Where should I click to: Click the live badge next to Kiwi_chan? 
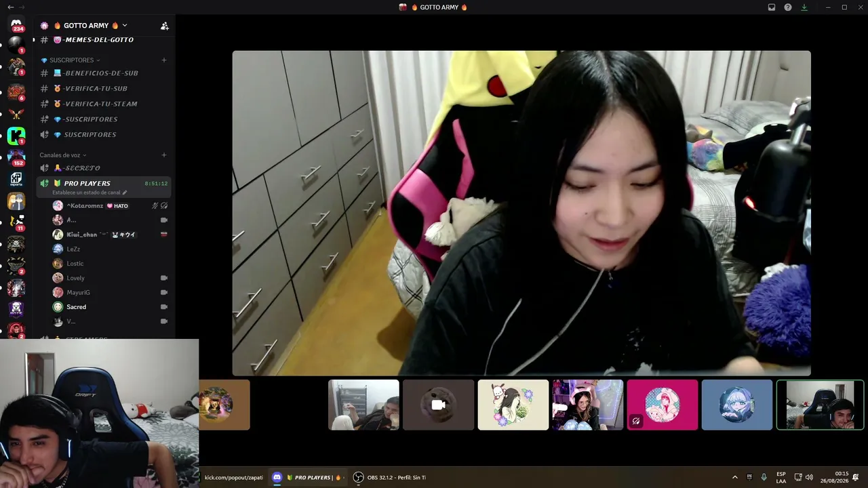(163, 235)
